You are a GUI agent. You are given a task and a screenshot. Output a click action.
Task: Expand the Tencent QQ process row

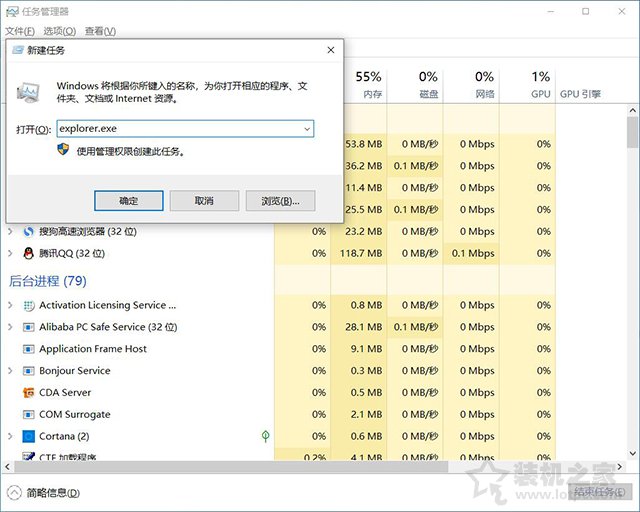pos(10,254)
